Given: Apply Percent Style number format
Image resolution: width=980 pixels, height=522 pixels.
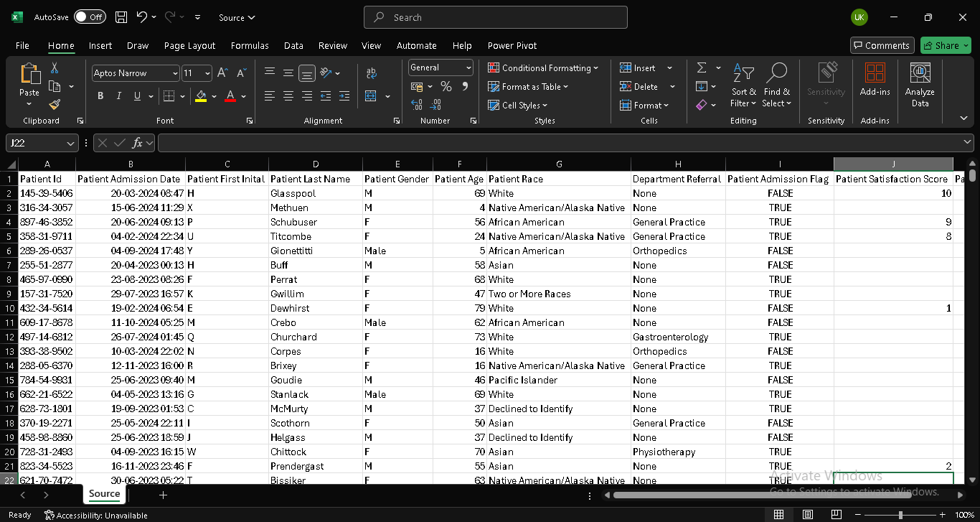Looking at the screenshot, I should 446,87.
